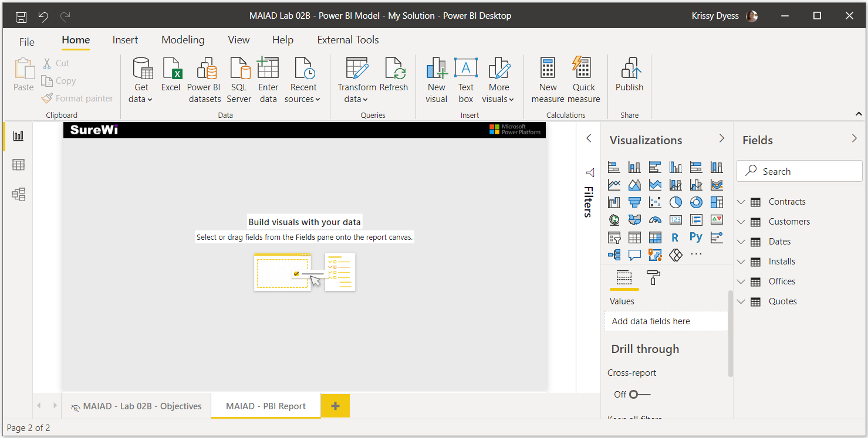Viewport: 868px width, 438px height.
Task: Open the Format paint roller tab
Action: click(x=653, y=277)
